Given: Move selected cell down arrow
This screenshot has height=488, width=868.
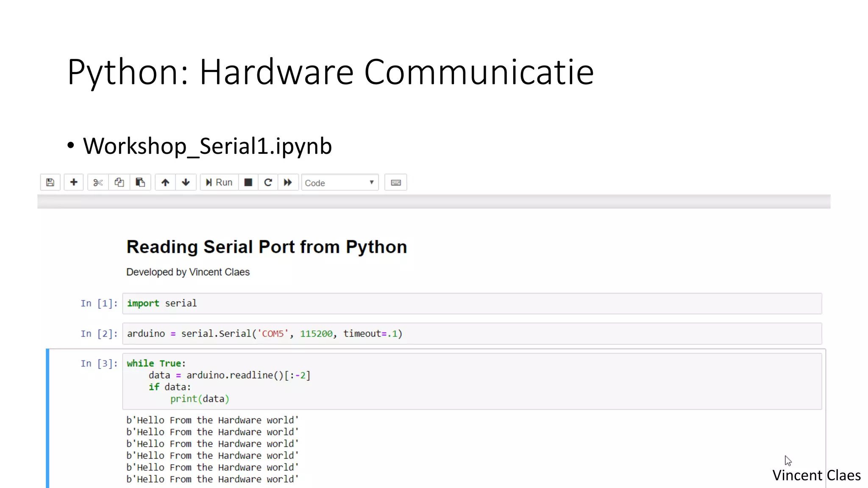Looking at the screenshot, I should [x=186, y=183].
